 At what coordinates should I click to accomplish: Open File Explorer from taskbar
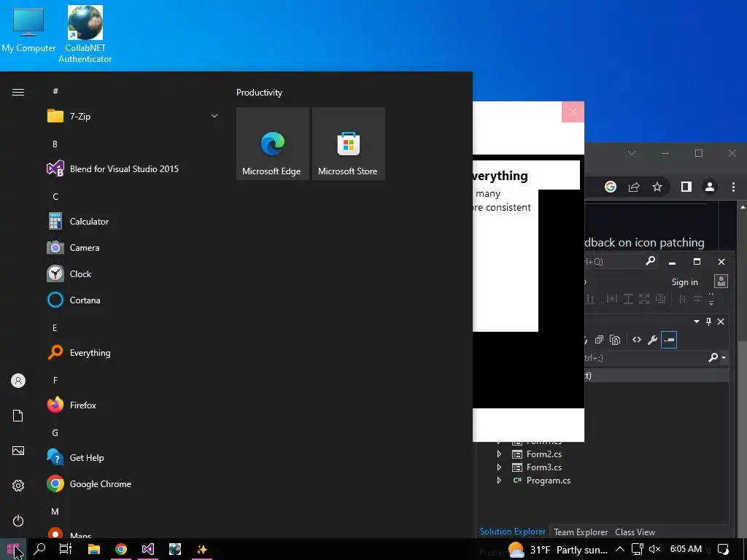(x=94, y=550)
